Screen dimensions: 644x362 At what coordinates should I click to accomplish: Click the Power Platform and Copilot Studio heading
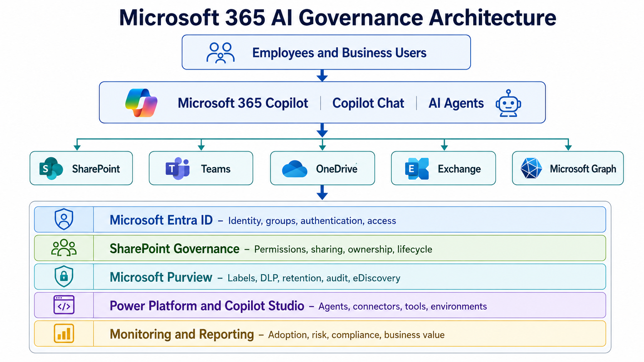point(207,306)
